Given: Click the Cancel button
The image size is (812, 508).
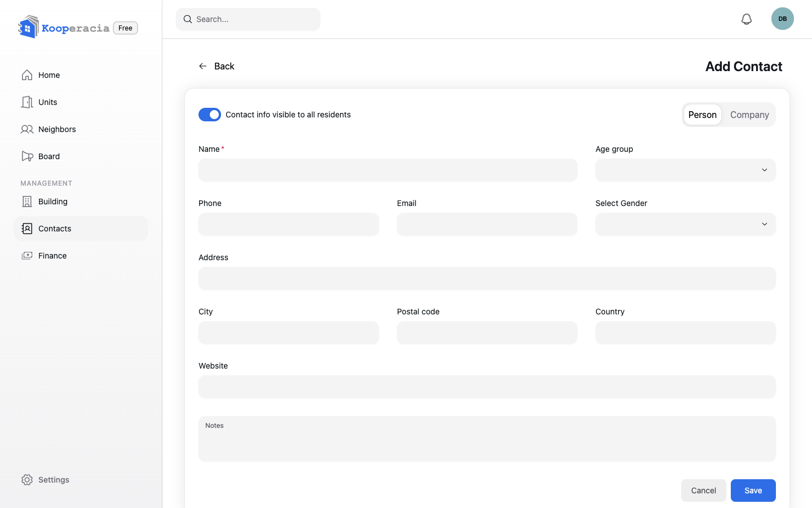Looking at the screenshot, I should click(x=704, y=491).
